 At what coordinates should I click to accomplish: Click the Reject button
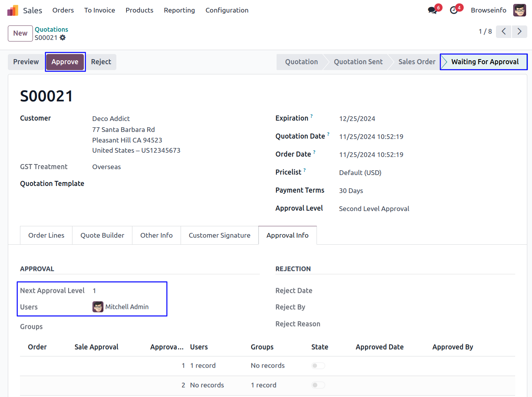pos(101,62)
